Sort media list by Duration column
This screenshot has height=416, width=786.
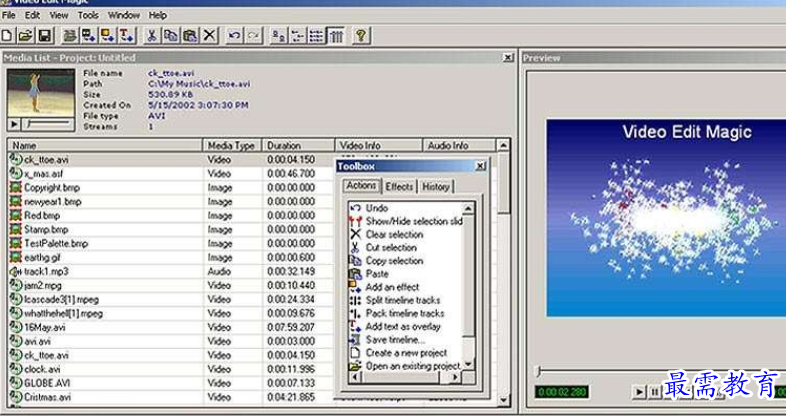pos(298,145)
